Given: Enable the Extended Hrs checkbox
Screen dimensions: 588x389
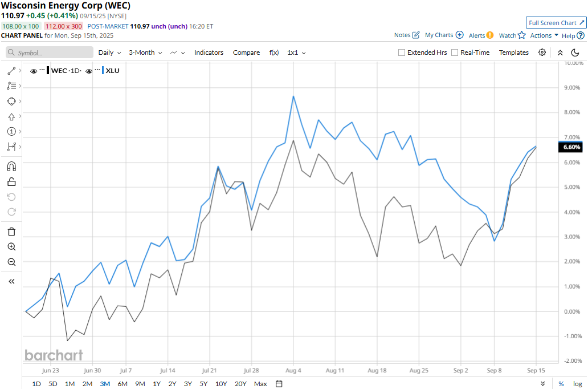Looking at the screenshot, I should pos(402,52).
